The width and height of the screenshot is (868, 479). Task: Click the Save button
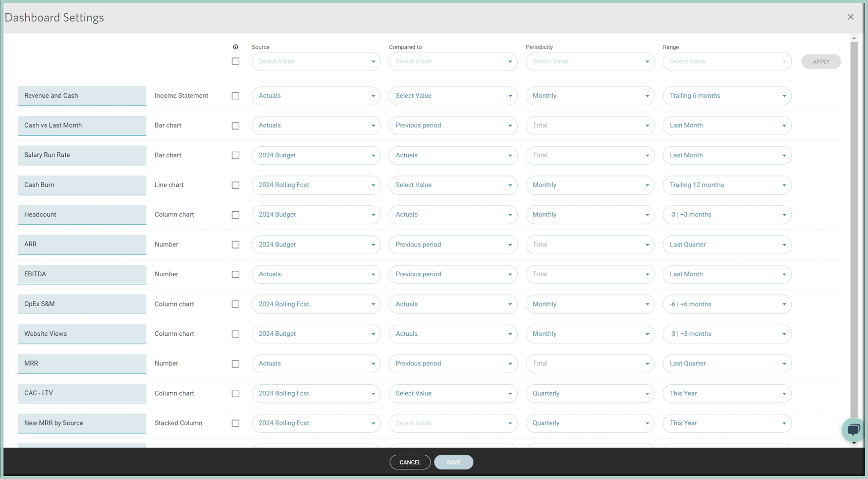pos(453,462)
